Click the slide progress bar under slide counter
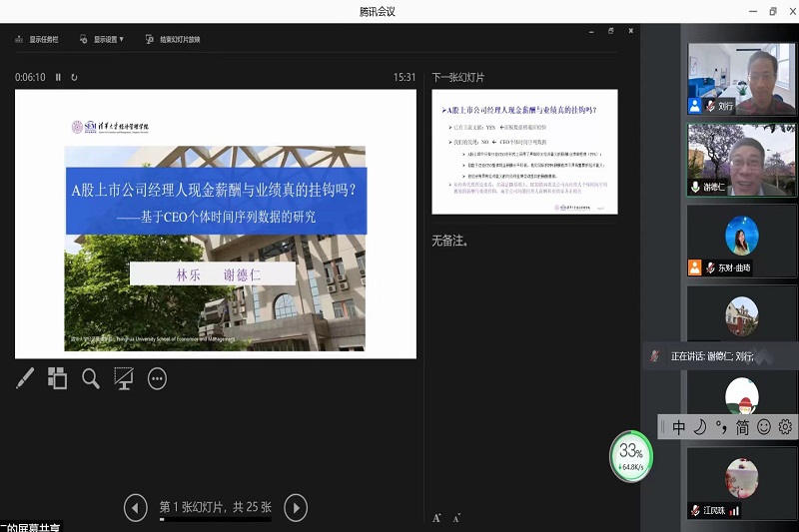 [216, 520]
